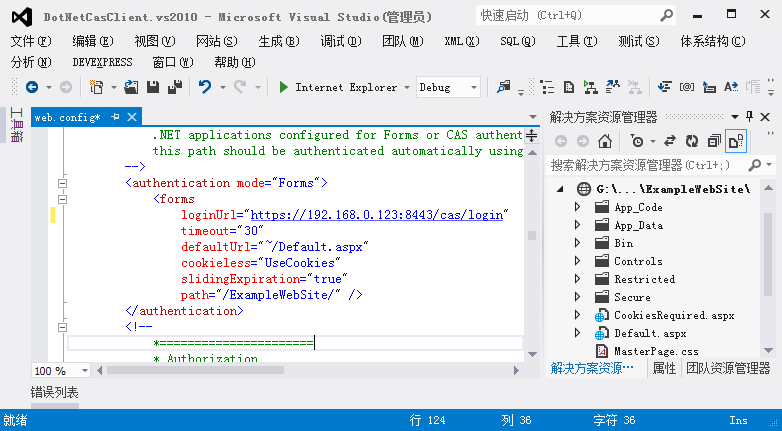Click Sync with Active Document icon
The height and width of the screenshot is (431, 782).
tap(669, 141)
